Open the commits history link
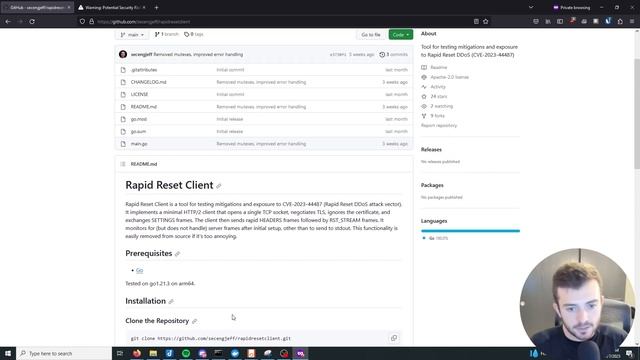This screenshot has height=360, width=640. 393,54
